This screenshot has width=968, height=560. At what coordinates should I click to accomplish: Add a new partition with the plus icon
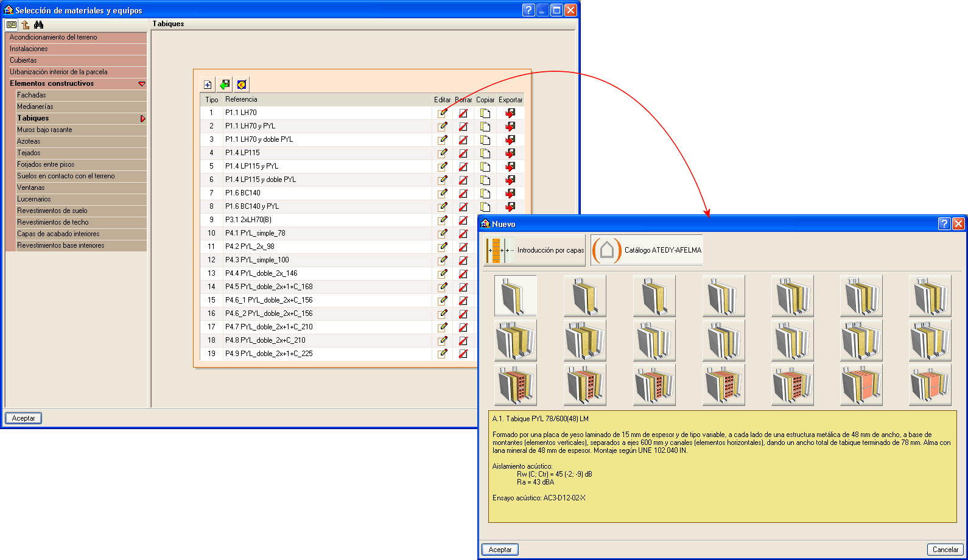point(208,85)
